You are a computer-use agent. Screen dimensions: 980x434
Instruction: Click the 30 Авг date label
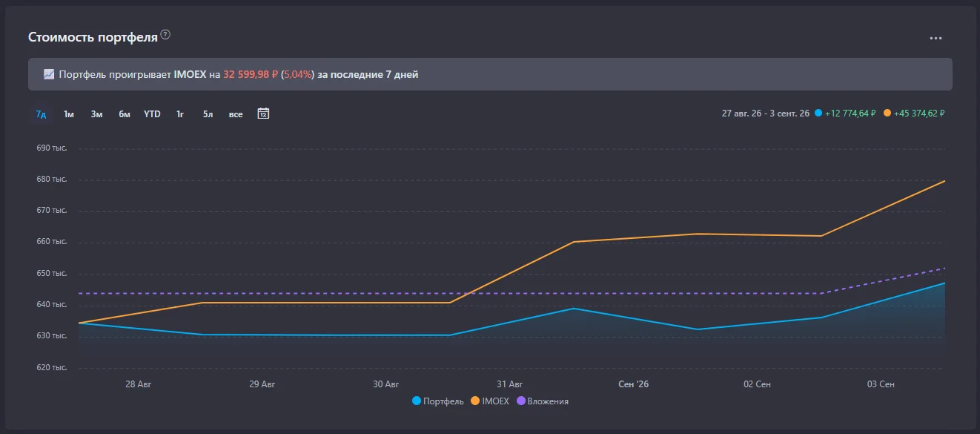tap(386, 384)
